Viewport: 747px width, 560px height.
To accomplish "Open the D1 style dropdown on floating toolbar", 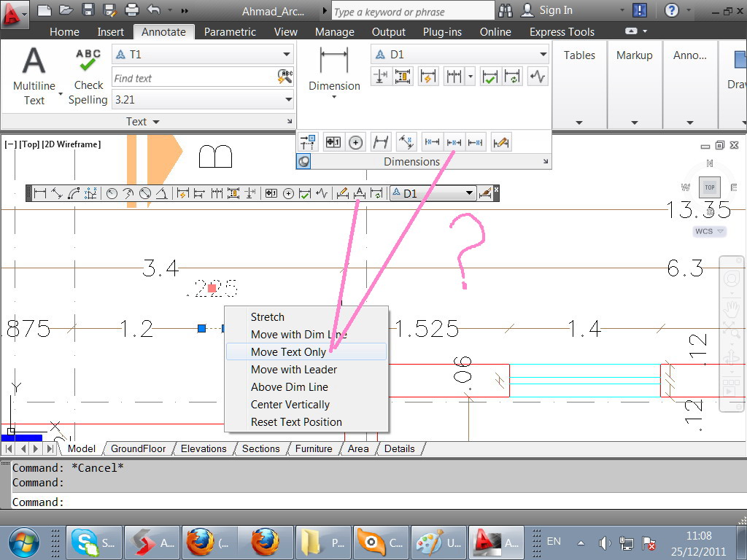I will pyautogui.click(x=469, y=193).
